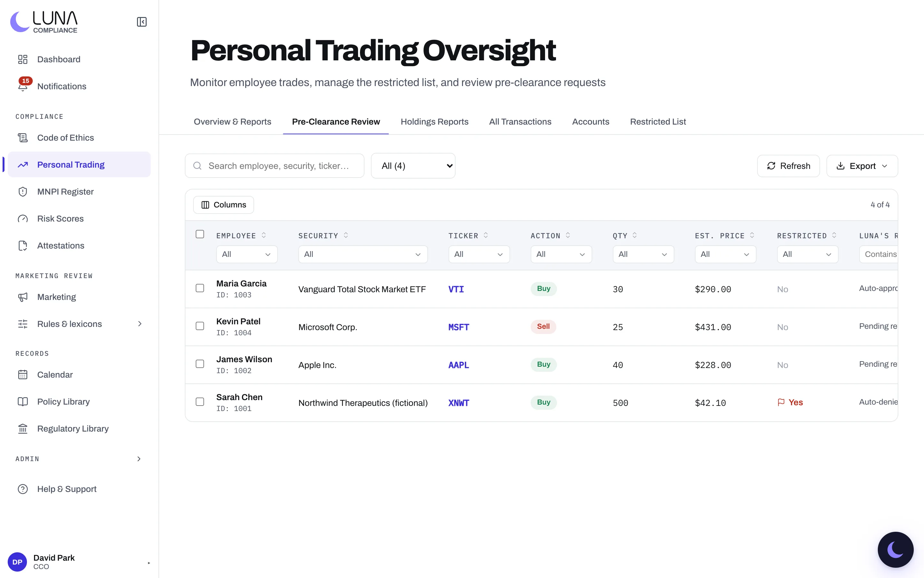Open the VTI ticker link
Viewport: 924px width, 578px height.
[x=456, y=289]
